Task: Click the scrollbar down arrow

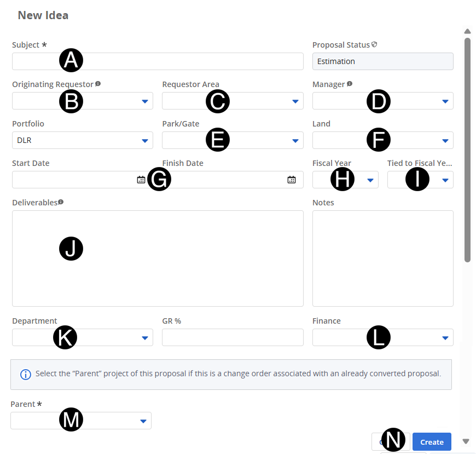Action: pos(466,441)
